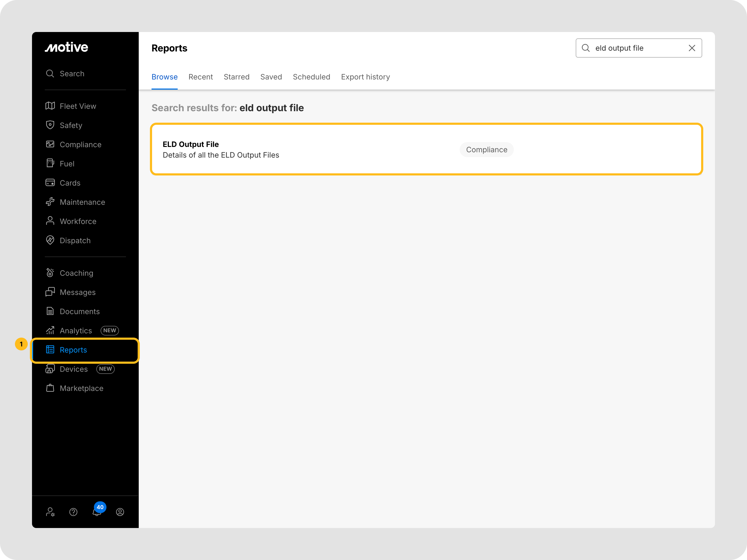Click the Compliance tag on result
This screenshot has width=747, height=560.
[x=486, y=150]
